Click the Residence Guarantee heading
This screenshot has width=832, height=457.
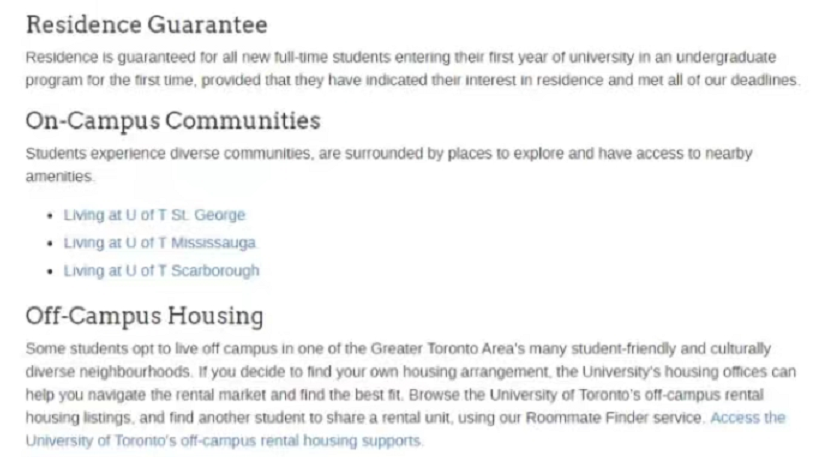tap(146, 24)
